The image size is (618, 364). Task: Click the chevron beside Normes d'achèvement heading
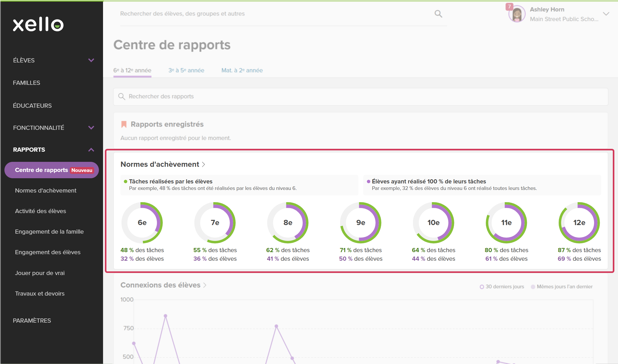coord(203,164)
